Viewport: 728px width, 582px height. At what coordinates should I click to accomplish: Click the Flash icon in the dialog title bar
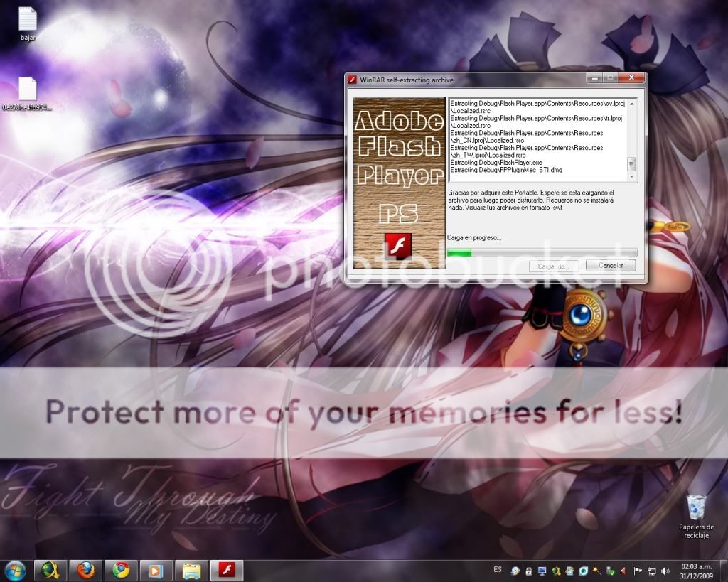tap(353, 80)
